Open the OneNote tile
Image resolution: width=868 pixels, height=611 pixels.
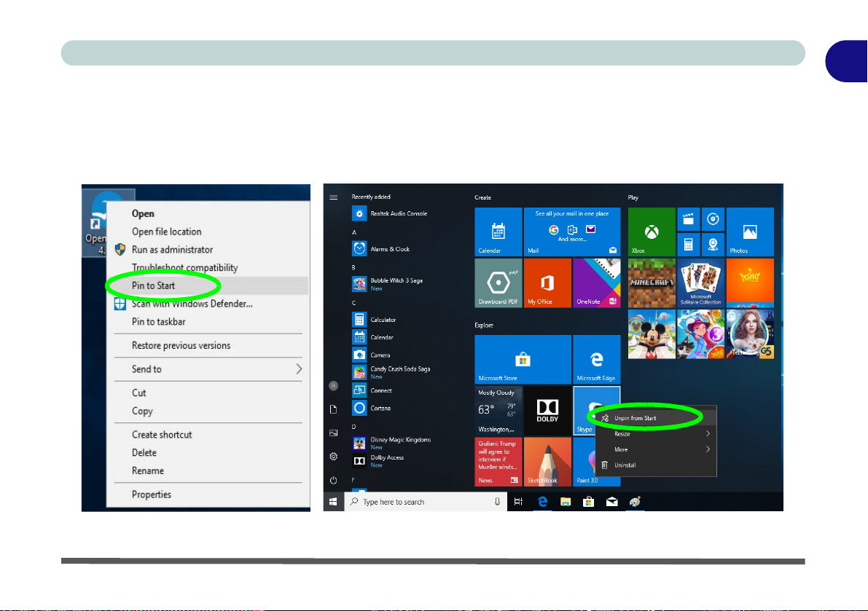[596, 283]
